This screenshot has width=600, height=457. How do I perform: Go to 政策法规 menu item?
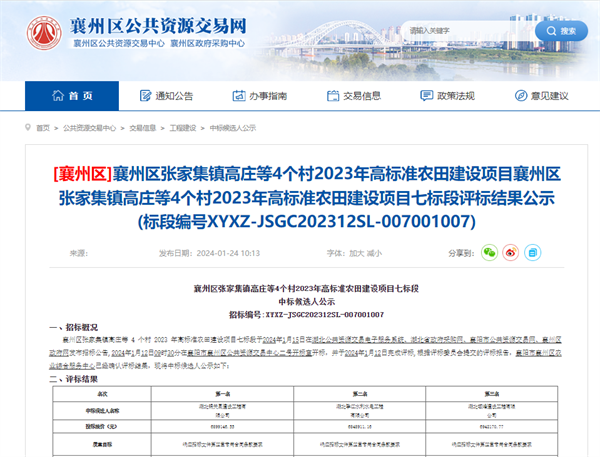[x=457, y=96]
